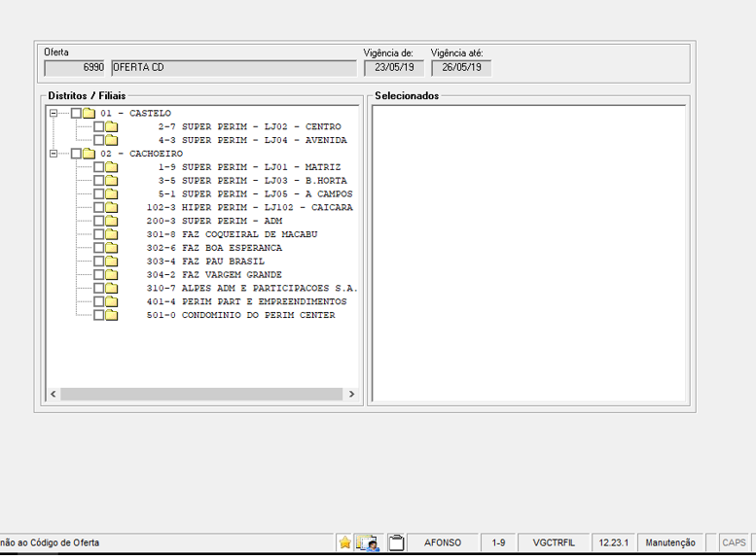Check the 200-3 SUPER PERIM ADM box
This screenshot has height=559, width=756.
[99, 222]
